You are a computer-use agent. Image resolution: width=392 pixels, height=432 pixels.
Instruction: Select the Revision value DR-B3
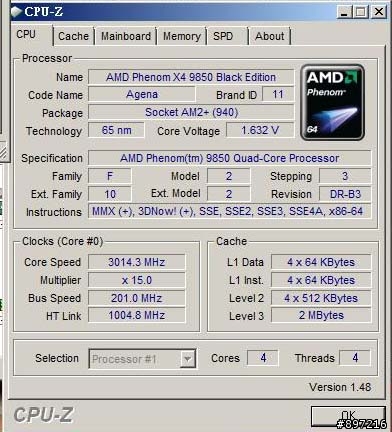pos(345,194)
